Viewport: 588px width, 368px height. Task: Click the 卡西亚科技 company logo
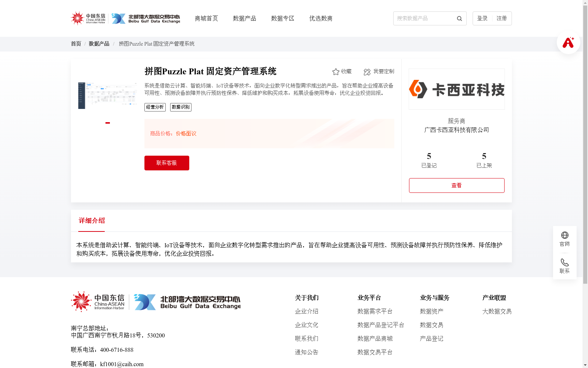(457, 89)
